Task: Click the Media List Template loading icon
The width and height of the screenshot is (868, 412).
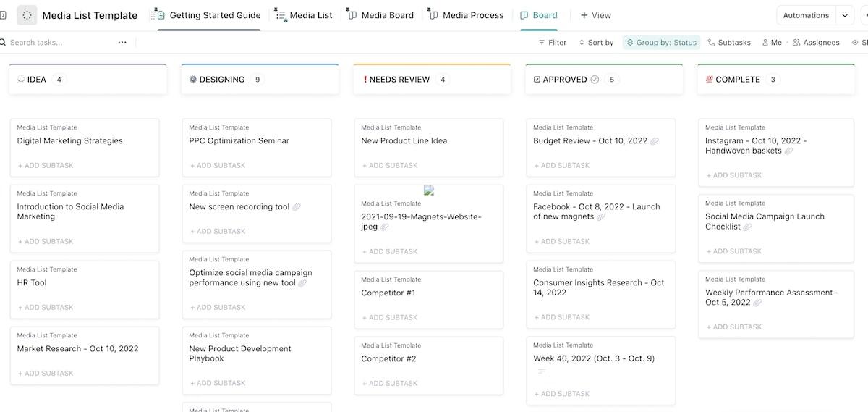Action: pyautogui.click(x=27, y=15)
